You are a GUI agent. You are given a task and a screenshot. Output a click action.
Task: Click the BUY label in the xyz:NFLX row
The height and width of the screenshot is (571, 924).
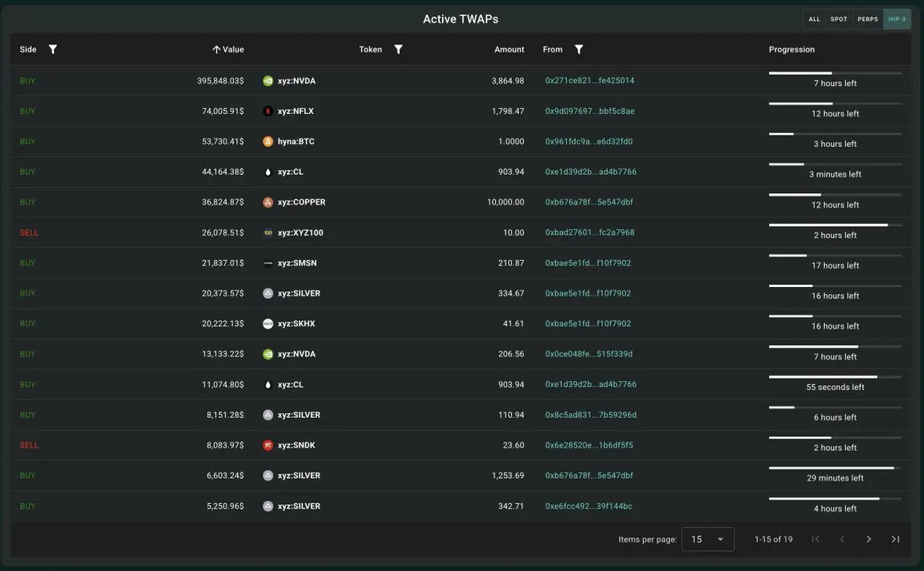pos(28,111)
